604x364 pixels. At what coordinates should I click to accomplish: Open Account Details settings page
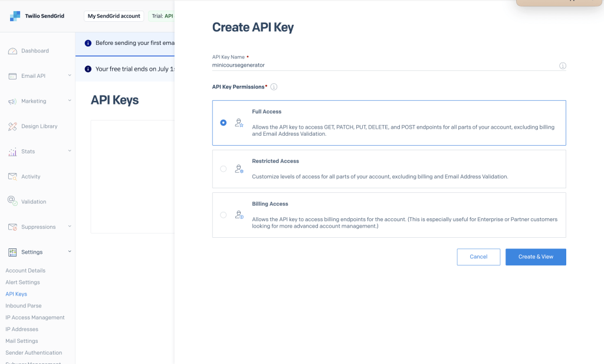pos(25,271)
